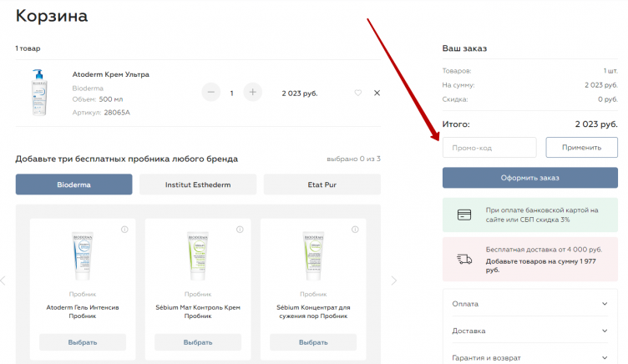Screen dimensions: 628x364
Task: Click the Оформить заказ button
Action: coord(529,178)
